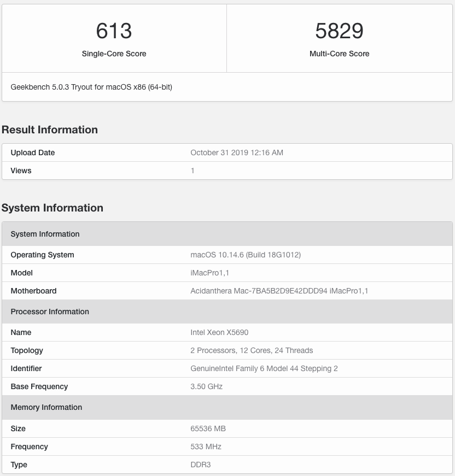
Task: Select the 3.50 GHz value
Action: [207, 386]
